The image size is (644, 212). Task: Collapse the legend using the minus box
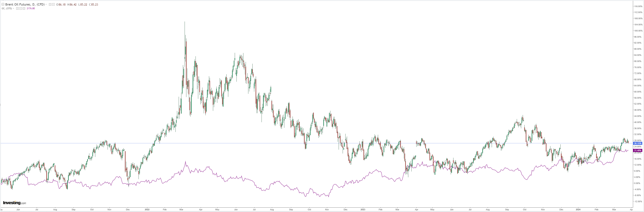(x=3, y=5)
